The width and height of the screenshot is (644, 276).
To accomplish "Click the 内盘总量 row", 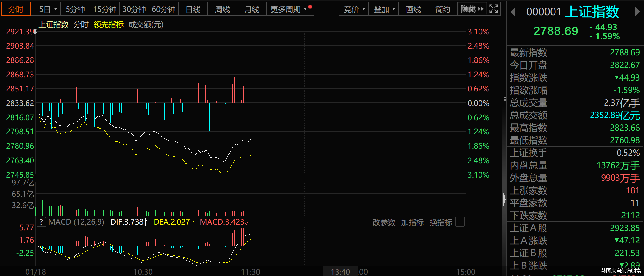I will [575, 165].
